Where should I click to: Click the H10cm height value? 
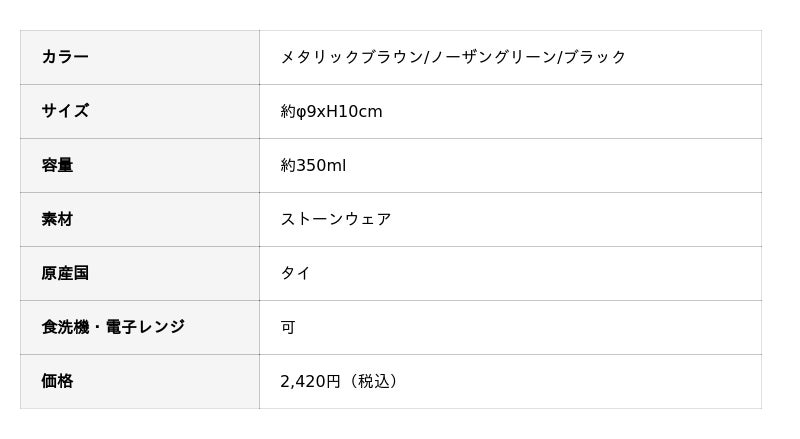pyautogui.click(x=354, y=111)
